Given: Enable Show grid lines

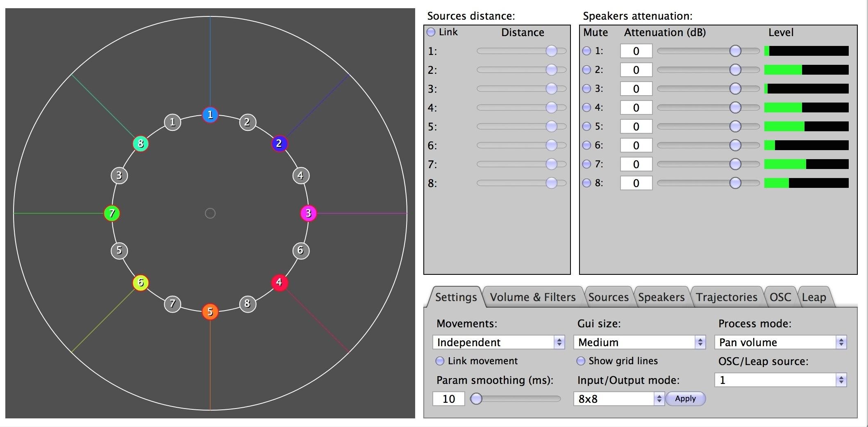Looking at the screenshot, I should click(581, 361).
